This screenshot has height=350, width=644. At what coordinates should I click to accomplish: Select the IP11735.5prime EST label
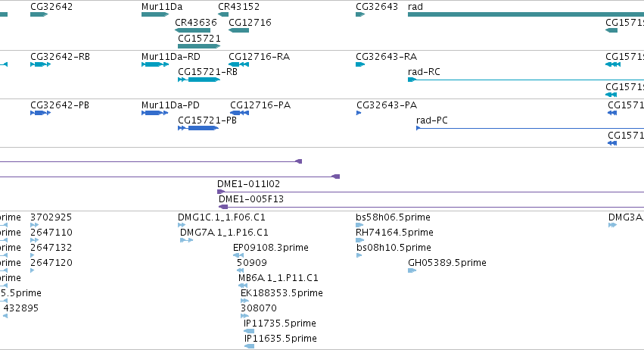pos(280,323)
